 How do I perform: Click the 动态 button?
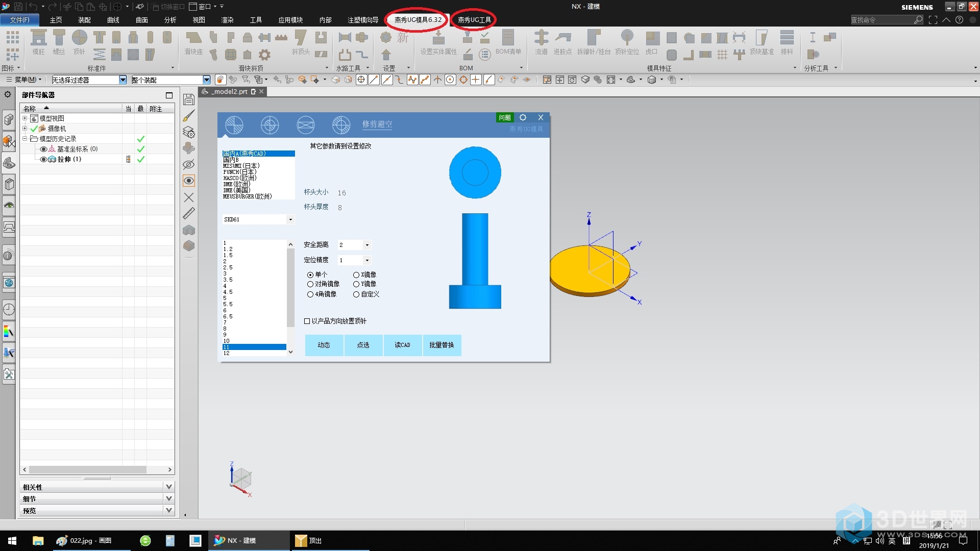(324, 345)
